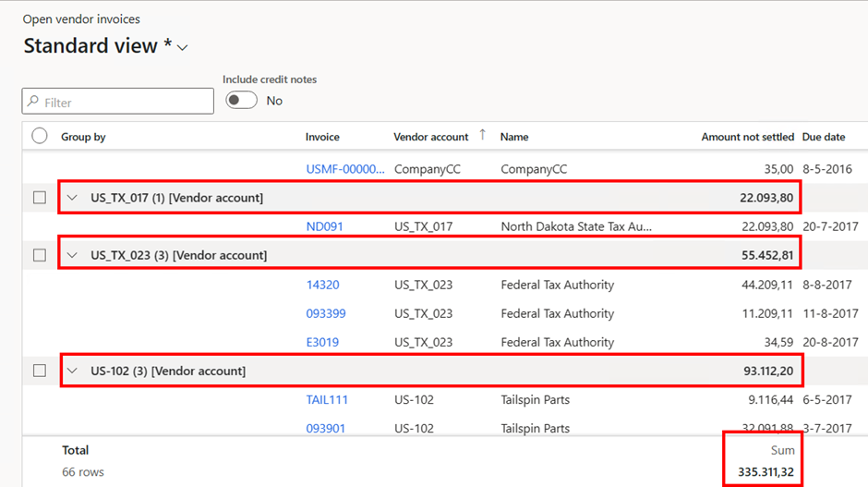Screen dimensions: 868x487
Task: Check the US-102 group checkbox
Action: (x=40, y=371)
